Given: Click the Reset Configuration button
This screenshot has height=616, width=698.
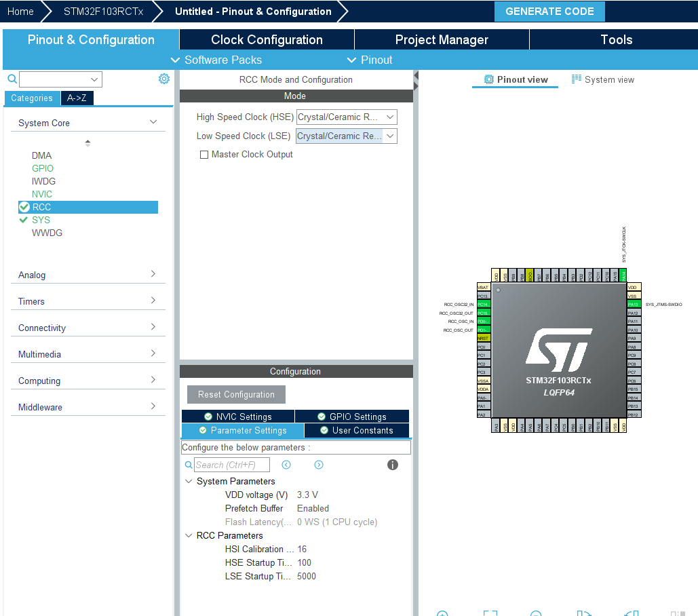Looking at the screenshot, I should pos(236,394).
